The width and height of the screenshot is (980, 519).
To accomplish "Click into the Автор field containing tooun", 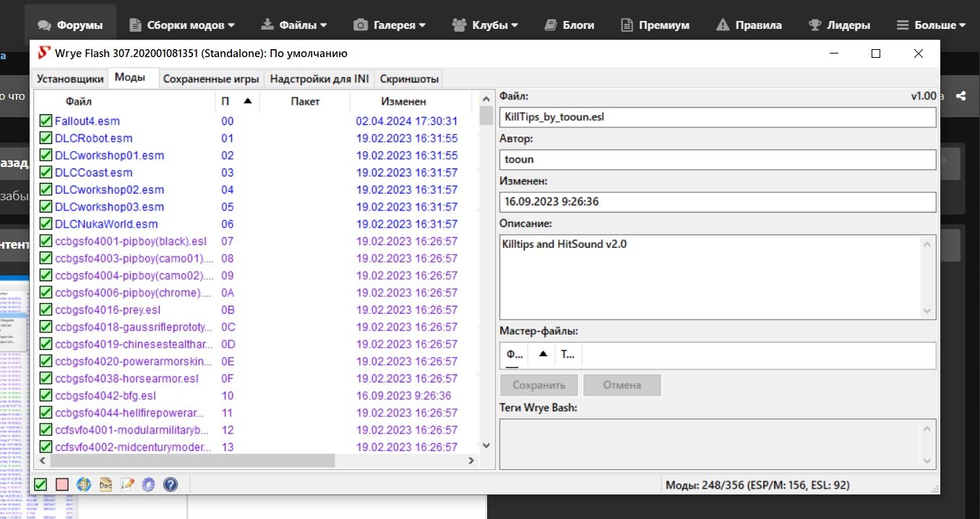I will point(716,159).
